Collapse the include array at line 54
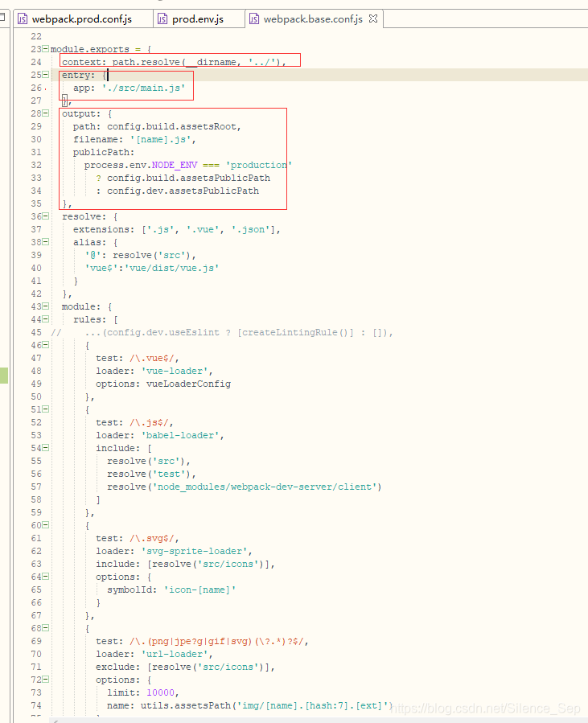Screen dimensions: 588x723 pyautogui.click(x=46, y=448)
